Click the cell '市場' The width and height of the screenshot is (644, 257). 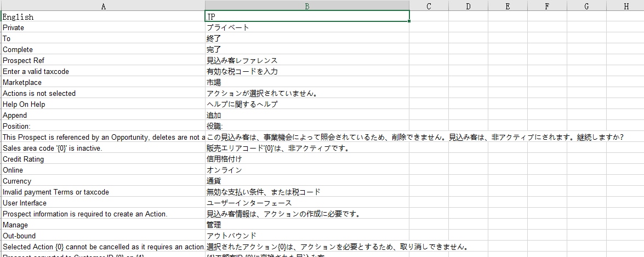click(x=307, y=82)
